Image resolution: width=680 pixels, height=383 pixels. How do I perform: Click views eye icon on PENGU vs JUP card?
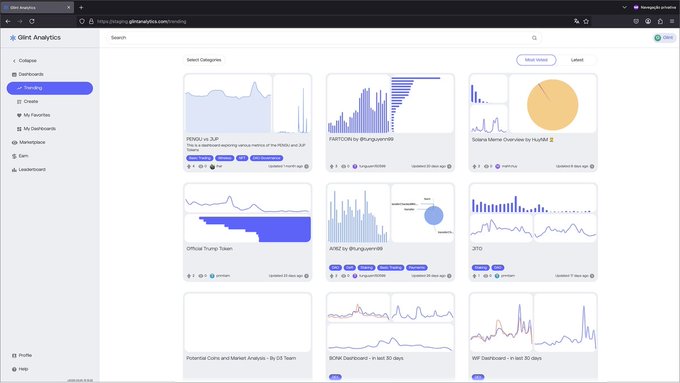tap(201, 167)
